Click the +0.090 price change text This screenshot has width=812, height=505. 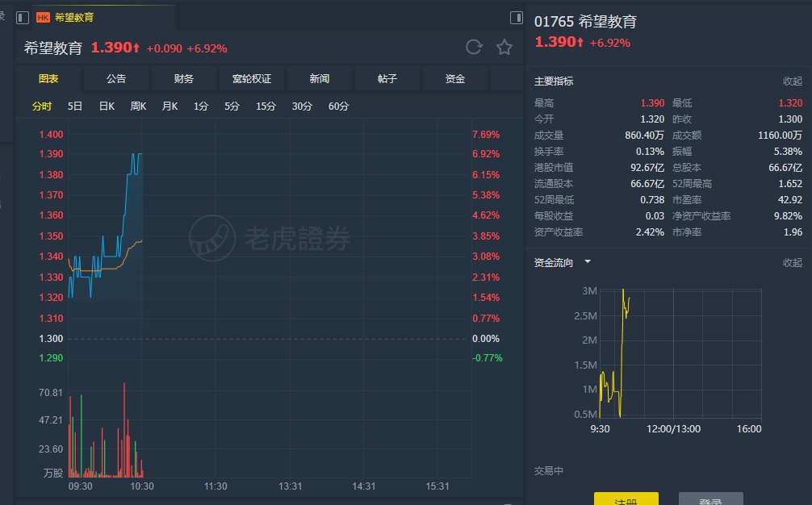(x=164, y=48)
